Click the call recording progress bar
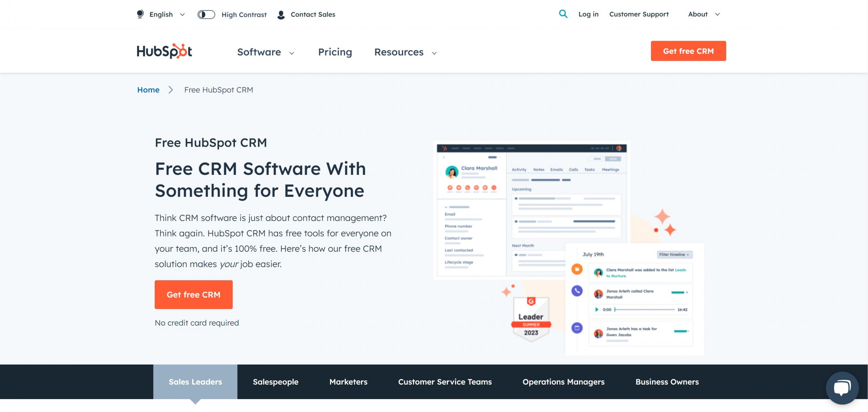This screenshot has width=868, height=412. pos(644,310)
